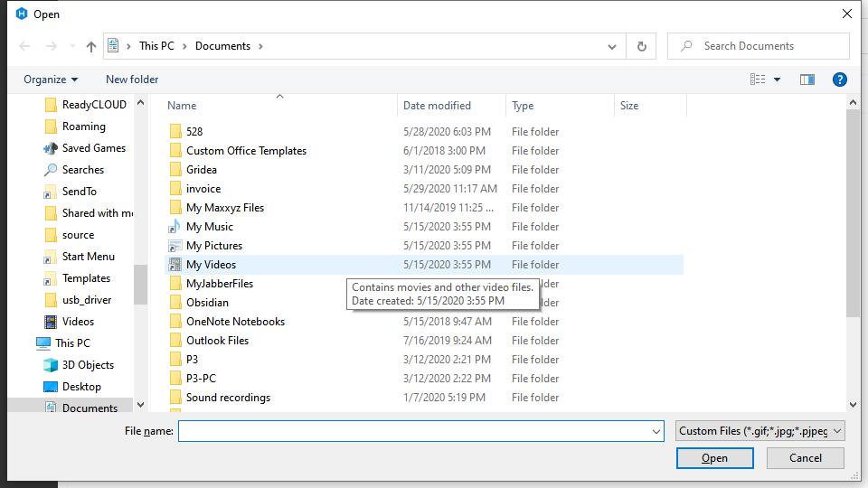
Task: Expand the chevron after This PC breadcrumb
Action: pyautogui.click(x=184, y=46)
